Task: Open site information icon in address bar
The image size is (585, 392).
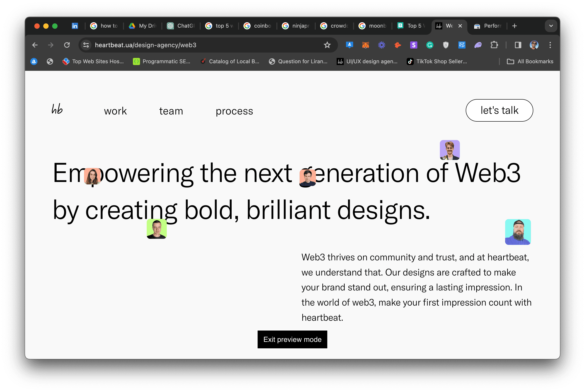Action: (x=86, y=45)
